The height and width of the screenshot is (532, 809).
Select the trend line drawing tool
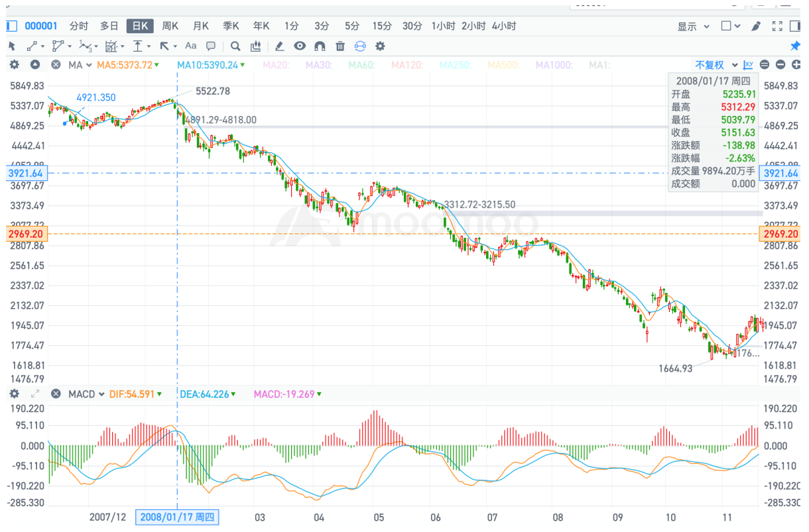click(32, 46)
